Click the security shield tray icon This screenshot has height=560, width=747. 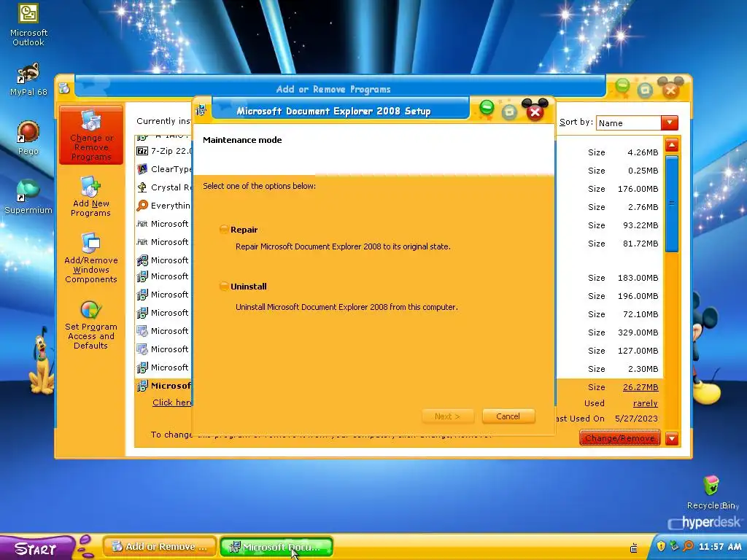661,545
